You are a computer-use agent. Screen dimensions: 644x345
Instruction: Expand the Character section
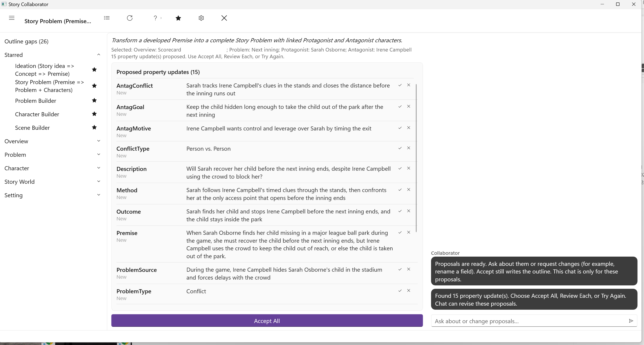coord(98,168)
